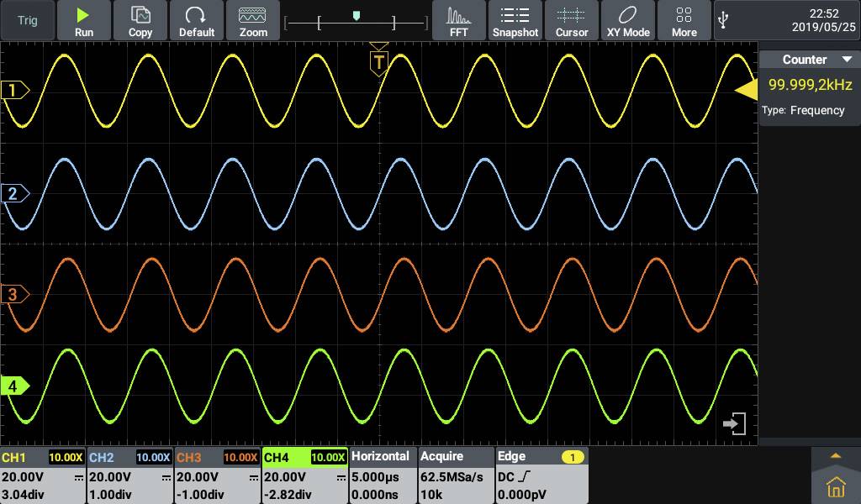Click the Run control icon
Image resolution: width=861 pixels, height=504 pixels.
coord(83,20)
